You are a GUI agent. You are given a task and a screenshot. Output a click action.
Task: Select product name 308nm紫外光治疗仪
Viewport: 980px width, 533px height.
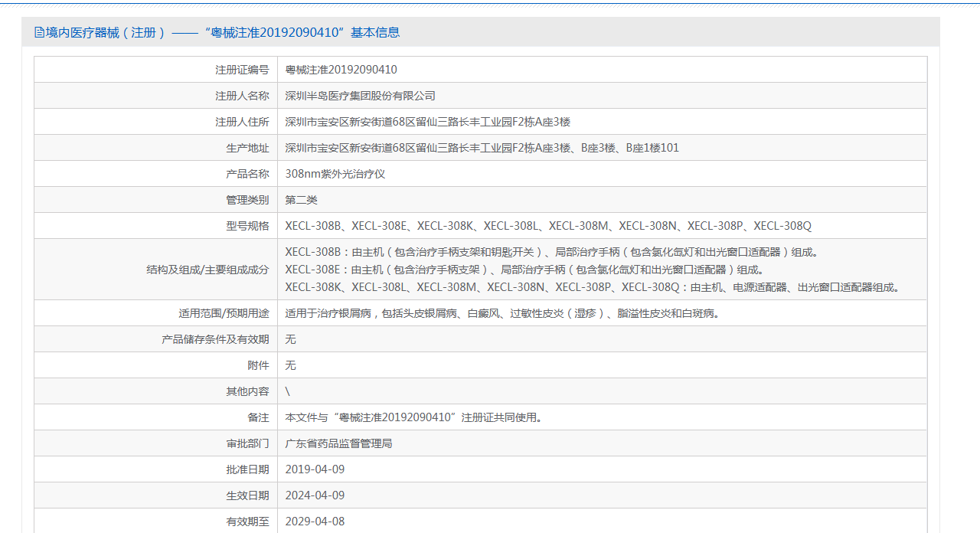pos(335,174)
